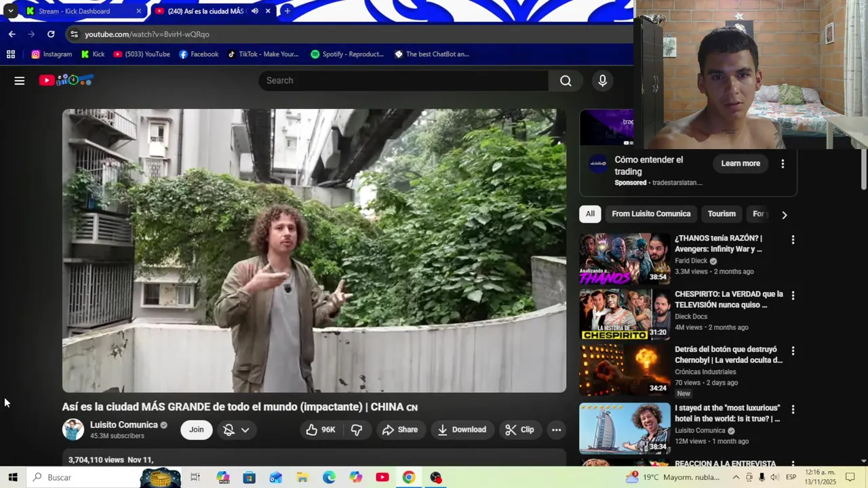Viewport: 868px width, 488px height.
Task: Open the apps grid in bookmarks bar
Action: tap(11, 54)
